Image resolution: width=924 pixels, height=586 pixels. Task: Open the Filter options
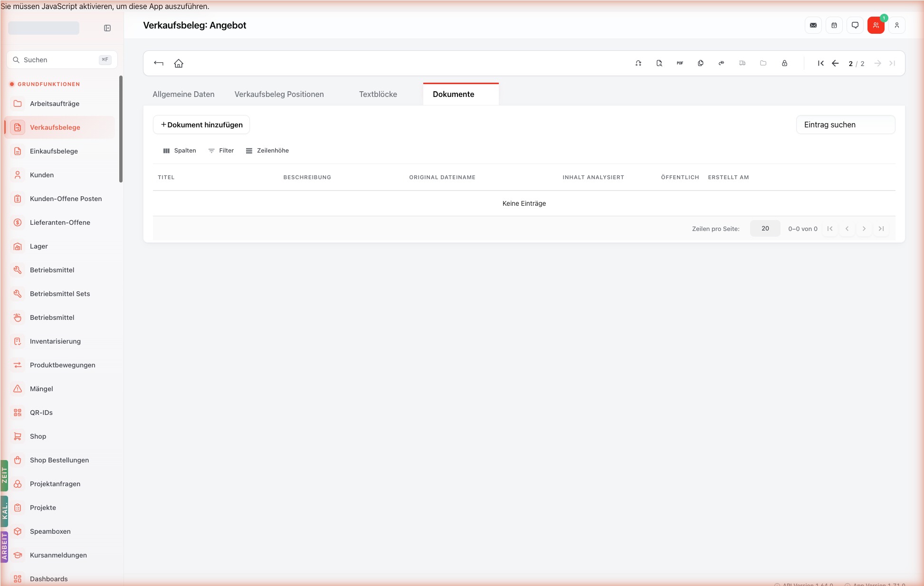coord(221,151)
